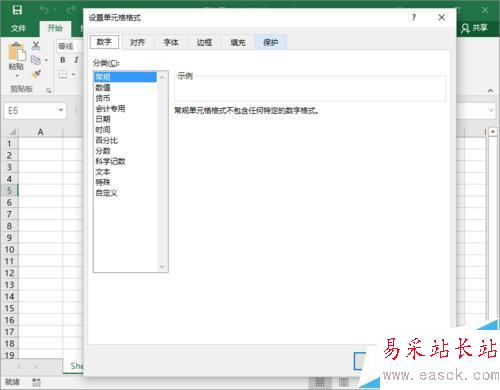Select row 1 header

[x=9, y=144]
